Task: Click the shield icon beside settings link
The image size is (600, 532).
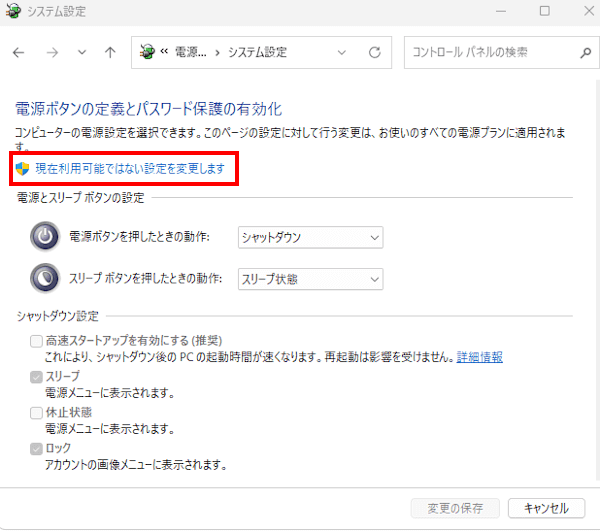Action: [x=22, y=169]
